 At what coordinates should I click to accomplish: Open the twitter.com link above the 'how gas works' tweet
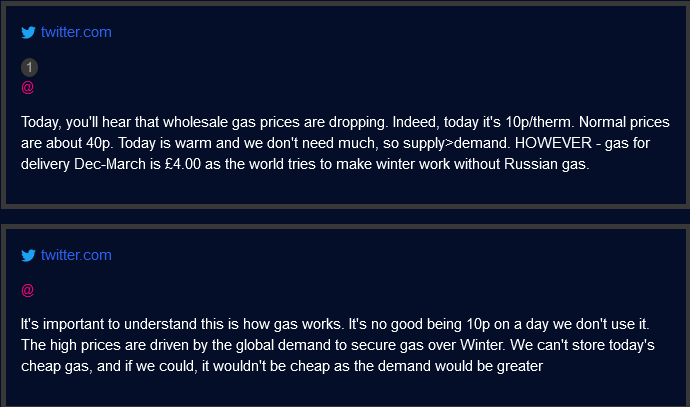tap(76, 255)
